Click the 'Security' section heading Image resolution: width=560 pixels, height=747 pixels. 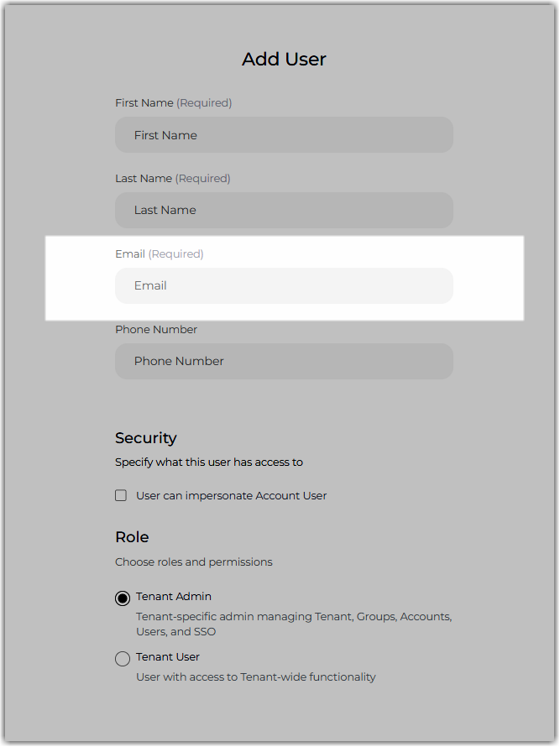(x=146, y=438)
